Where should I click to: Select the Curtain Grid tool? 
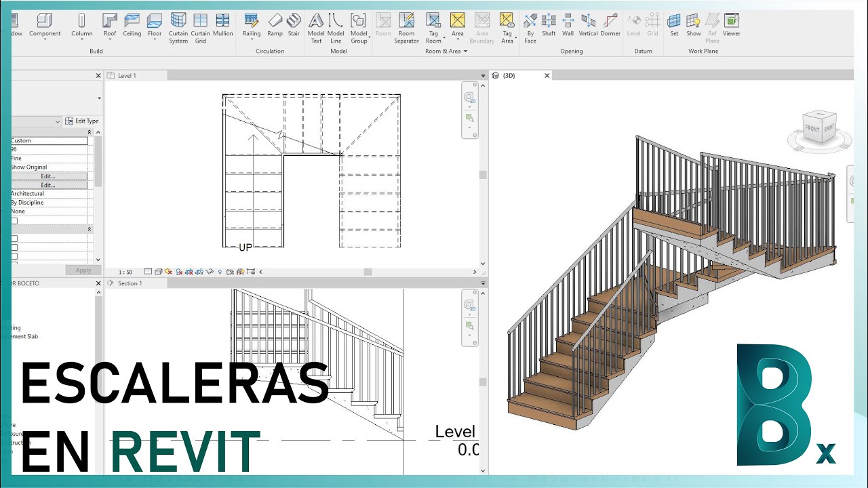click(x=200, y=28)
